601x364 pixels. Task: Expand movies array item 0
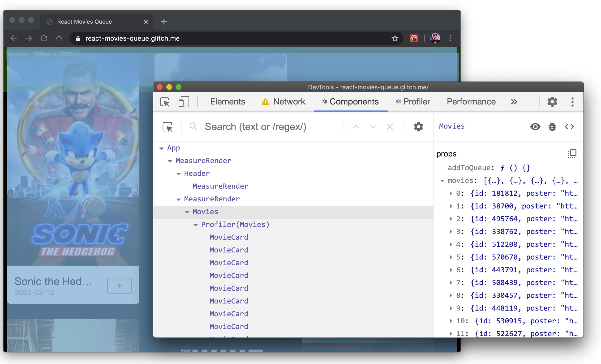(x=451, y=193)
